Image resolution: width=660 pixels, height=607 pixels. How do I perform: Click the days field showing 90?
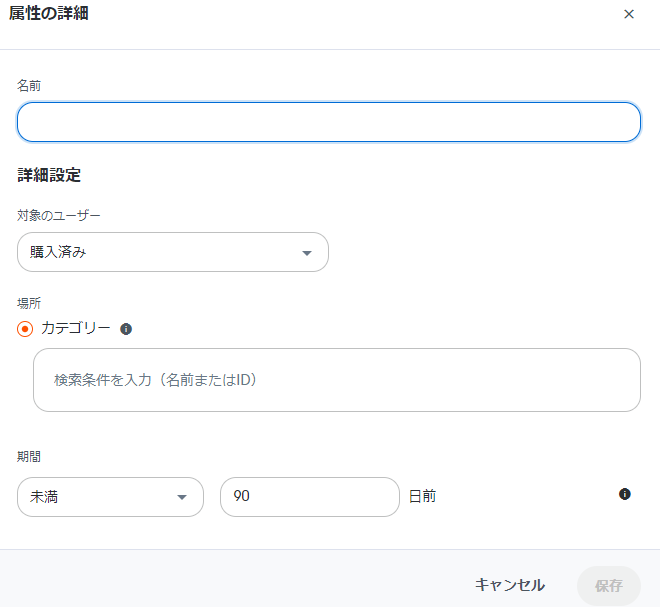[x=309, y=497]
